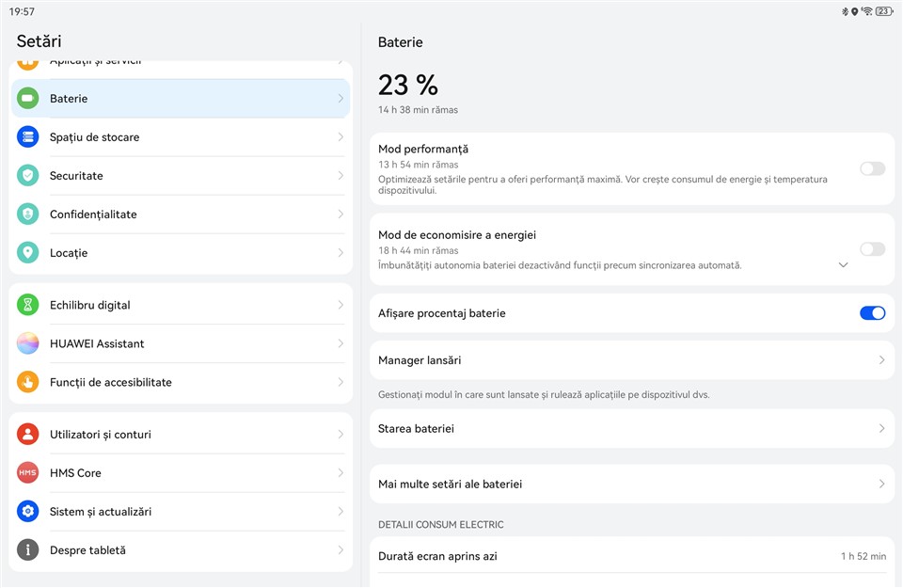Image resolution: width=903 pixels, height=588 pixels.
Task: Open Manager lansări via its arrow
Action: [881, 360]
